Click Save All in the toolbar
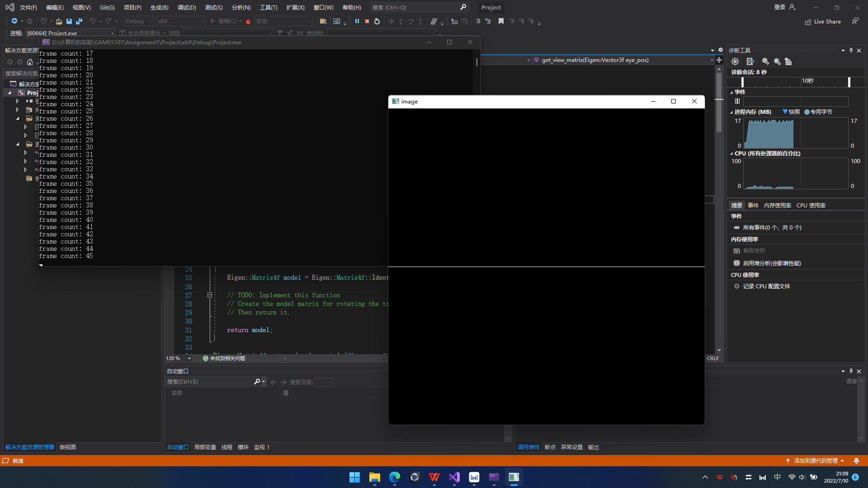This screenshot has height=488, width=868. pos(79,21)
